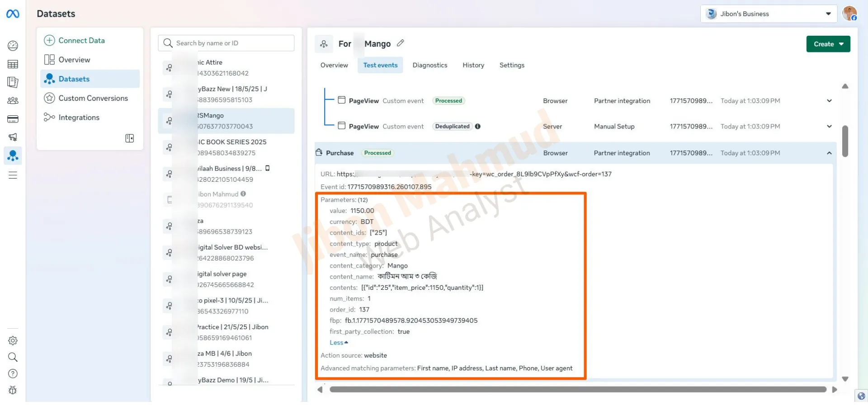The image size is (868, 406).
Task: Click the horizontal scrollbar in events panel
Action: tap(577, 390)
